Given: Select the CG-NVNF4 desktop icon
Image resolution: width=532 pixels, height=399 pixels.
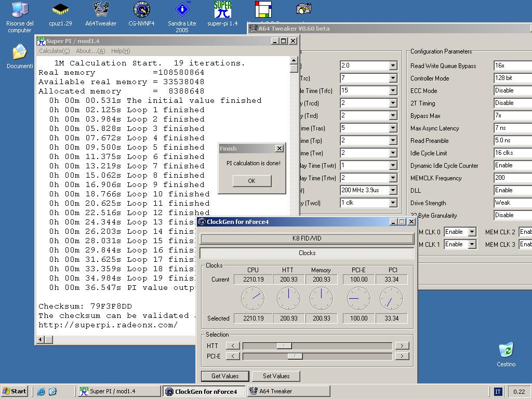Looking at the screenshot, I should (141, 15).
